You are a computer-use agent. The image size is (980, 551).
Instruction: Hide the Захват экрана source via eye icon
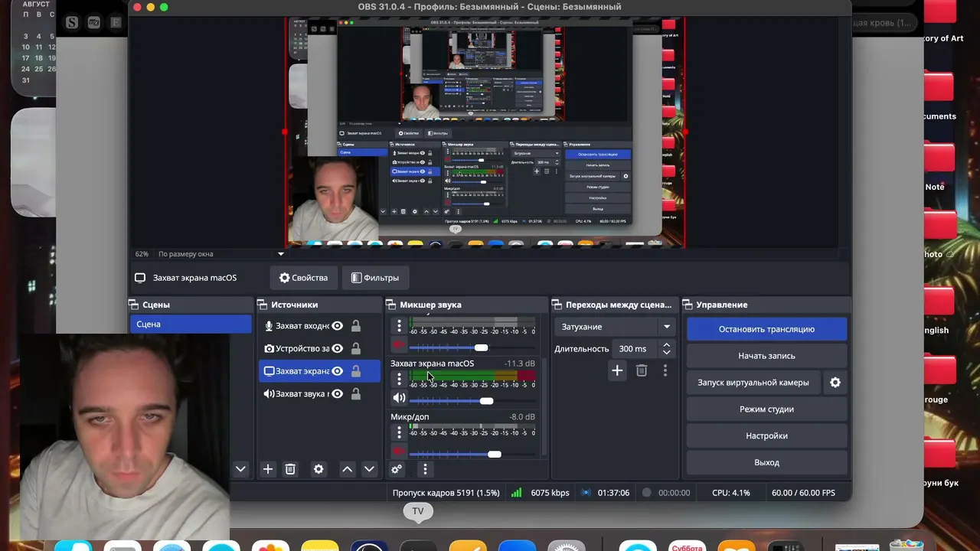[337, 371]
